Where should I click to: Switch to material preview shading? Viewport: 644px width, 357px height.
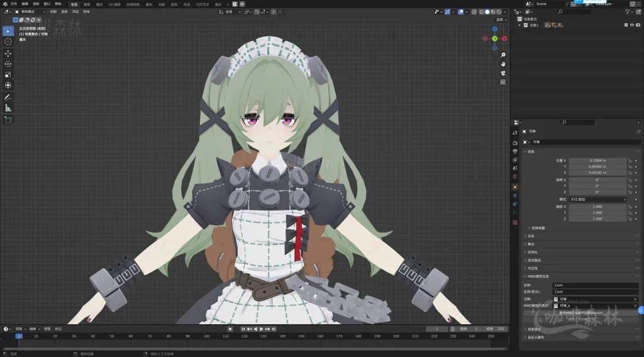pos(493,12)
